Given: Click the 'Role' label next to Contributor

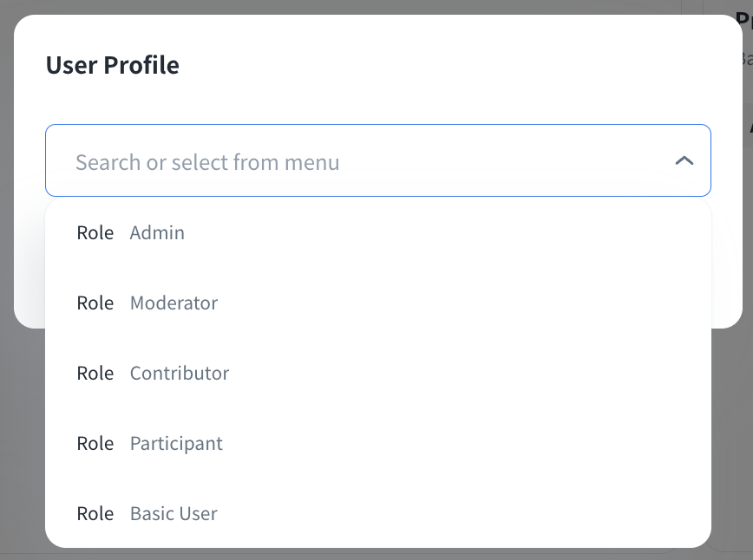Looking at the screenshot, I should point(95,374).
